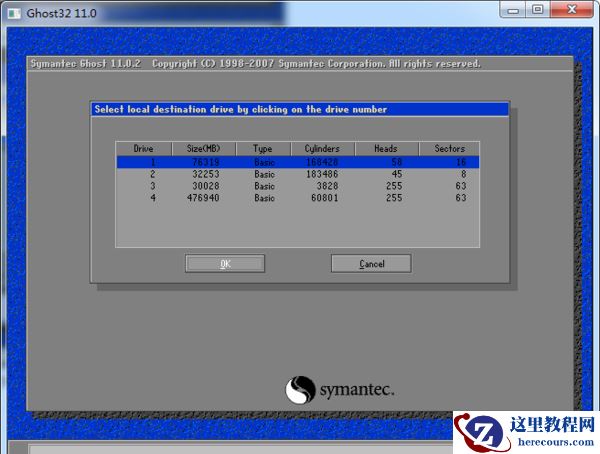The height and width of the screenshot is (454, 600).
Task: Minimize the Ghost32 11.0 window
Action: point(513,10)
